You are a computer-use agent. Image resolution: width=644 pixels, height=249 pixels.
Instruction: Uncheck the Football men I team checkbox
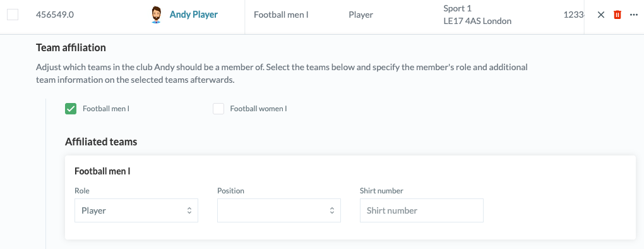coord(71,109)
